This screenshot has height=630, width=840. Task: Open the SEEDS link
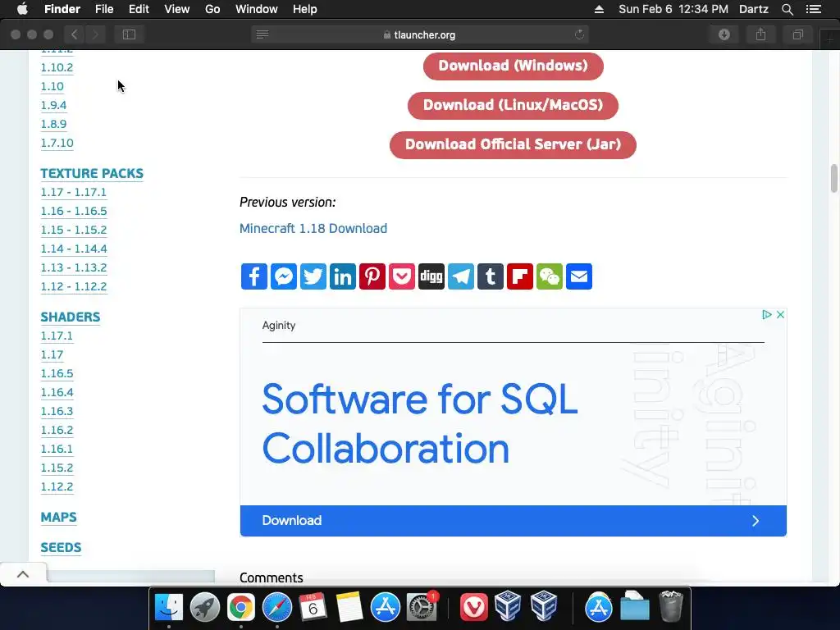(x=61, y=548)
